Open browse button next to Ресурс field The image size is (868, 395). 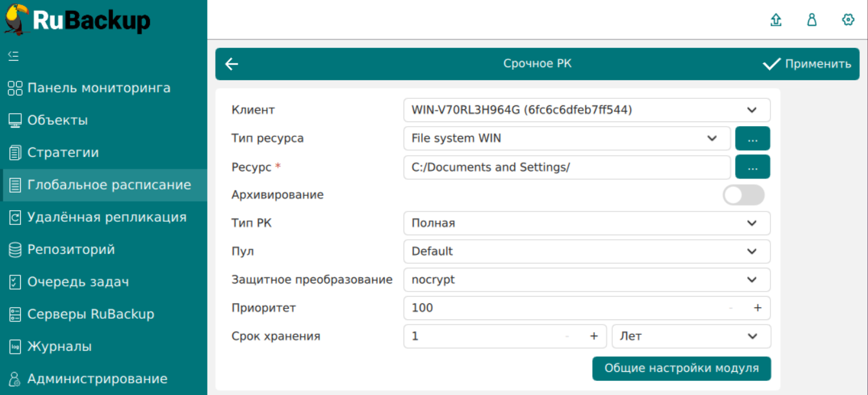752,167
